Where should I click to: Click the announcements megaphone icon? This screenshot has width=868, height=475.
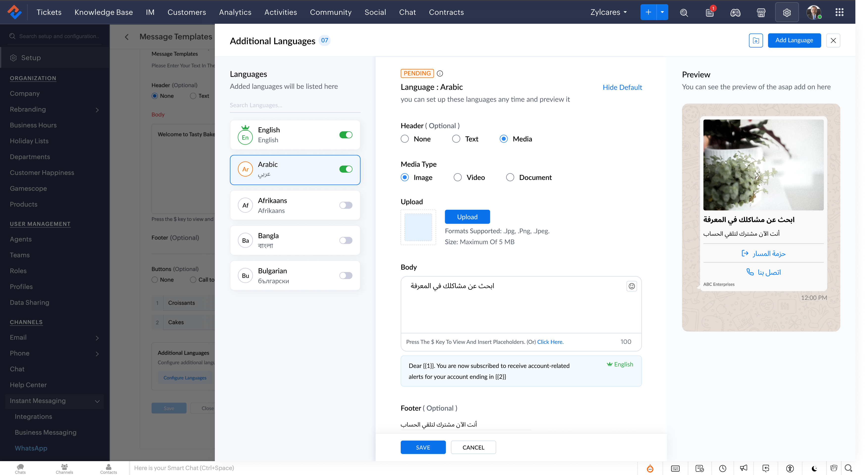pyautogui.click(x=744, y=468)
